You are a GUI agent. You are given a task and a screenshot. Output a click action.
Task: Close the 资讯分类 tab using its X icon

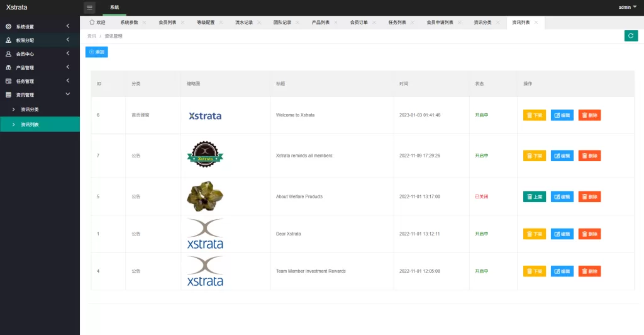coord(497,23)
